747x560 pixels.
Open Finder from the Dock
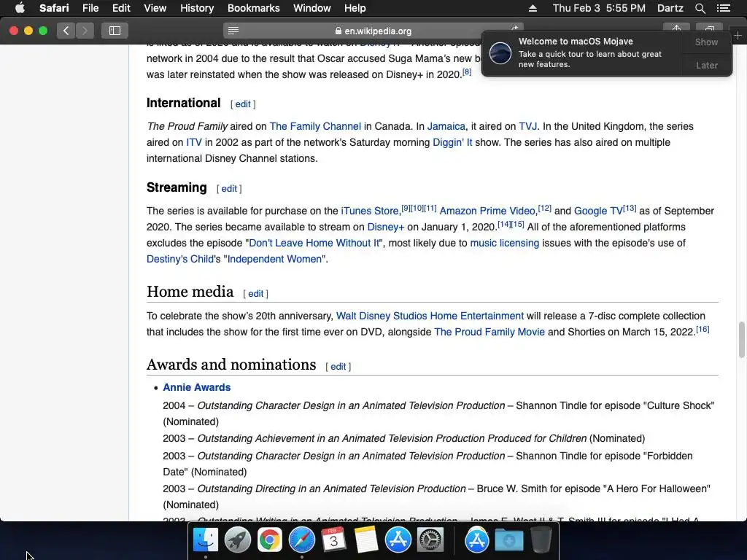205,540
